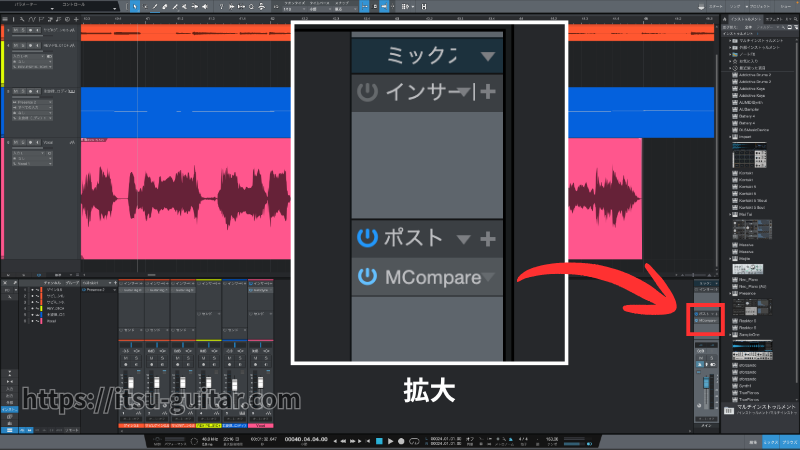Screen dimensions: 800x450
Task: Expand the マルチインストゥルメント folder in browser
Action: [731, 40]
